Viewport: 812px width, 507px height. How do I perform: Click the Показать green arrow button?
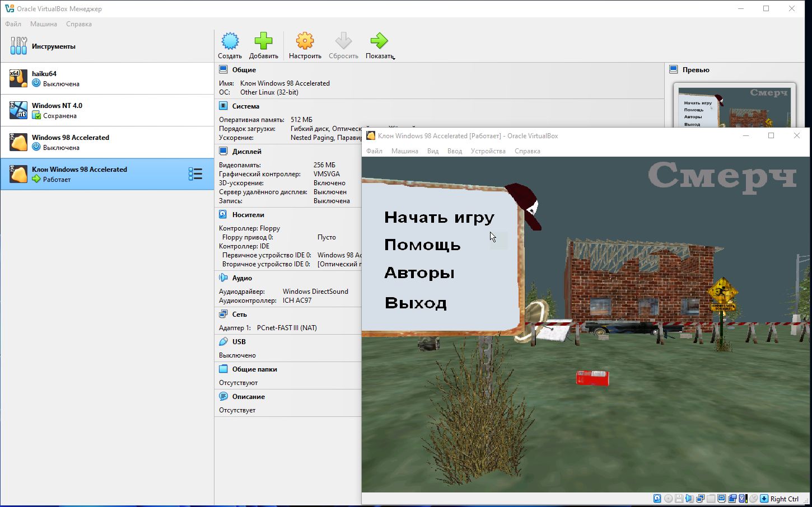[x=379, y=41]
